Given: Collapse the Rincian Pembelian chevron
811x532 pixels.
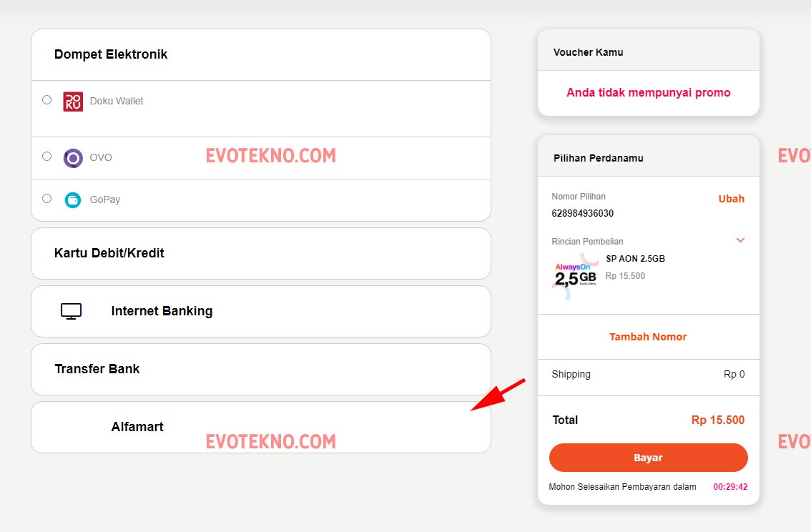Looking at the screenshot, I should 740,240.
